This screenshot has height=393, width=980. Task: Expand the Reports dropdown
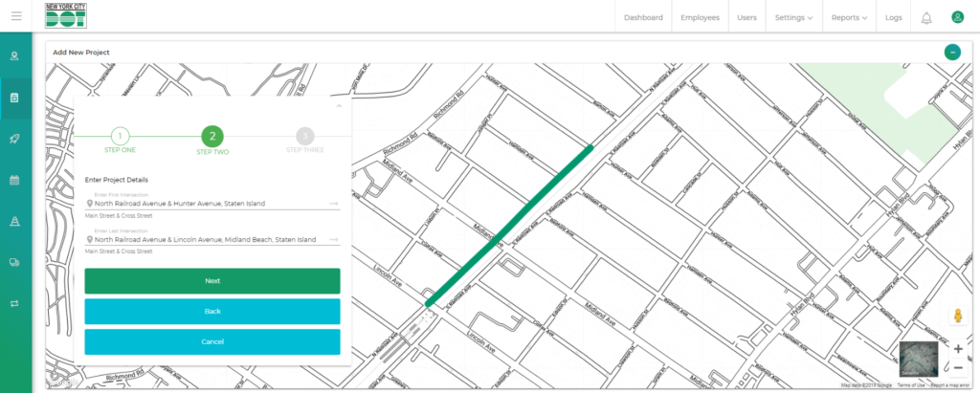tap(849, 17)
